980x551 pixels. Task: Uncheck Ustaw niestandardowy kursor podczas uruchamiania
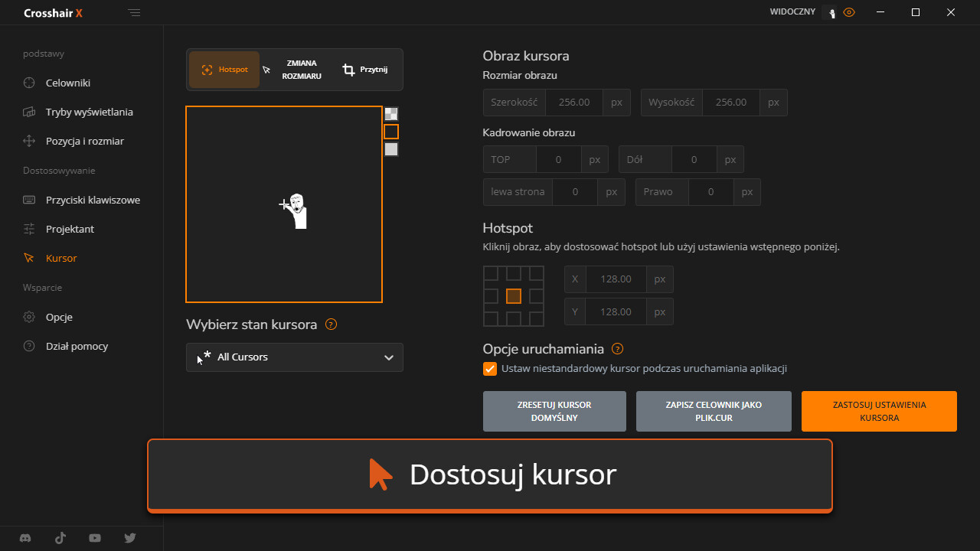[490, 369]
